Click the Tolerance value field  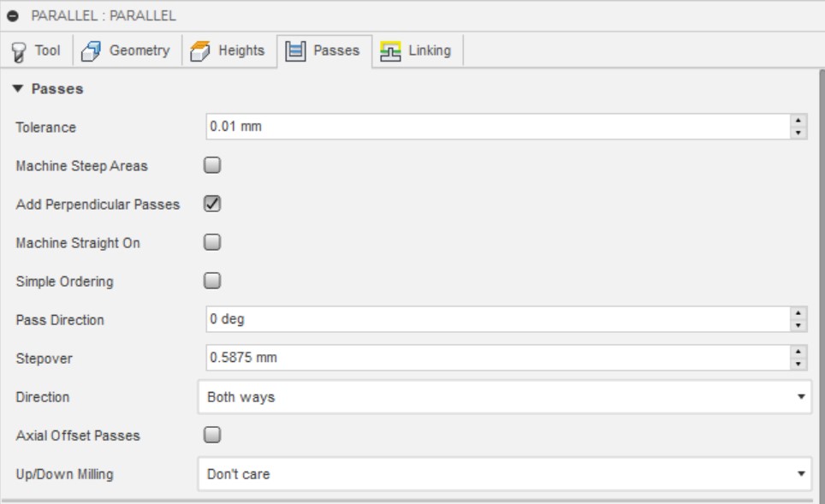498,127
